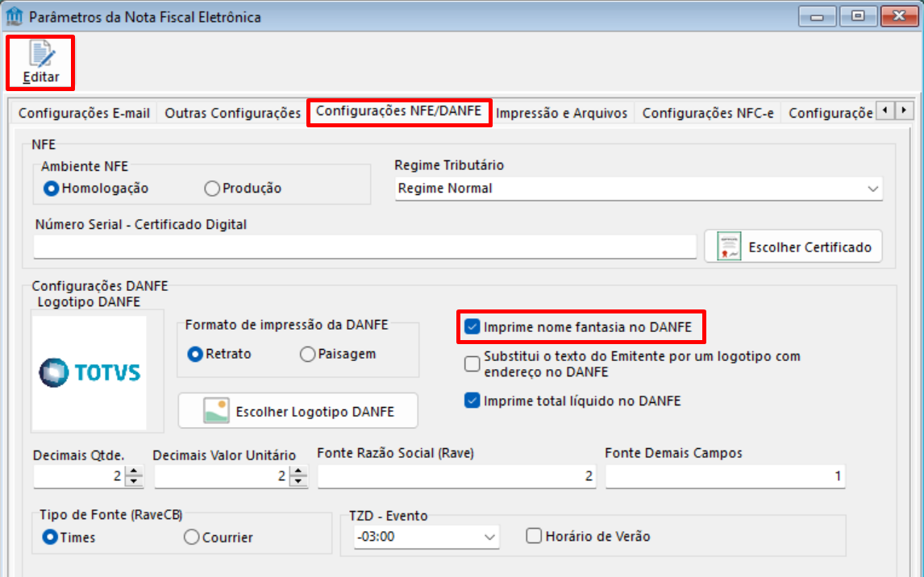Choose Paisagem print format
This screenshot has height=577, width=924.
(308, 355)
